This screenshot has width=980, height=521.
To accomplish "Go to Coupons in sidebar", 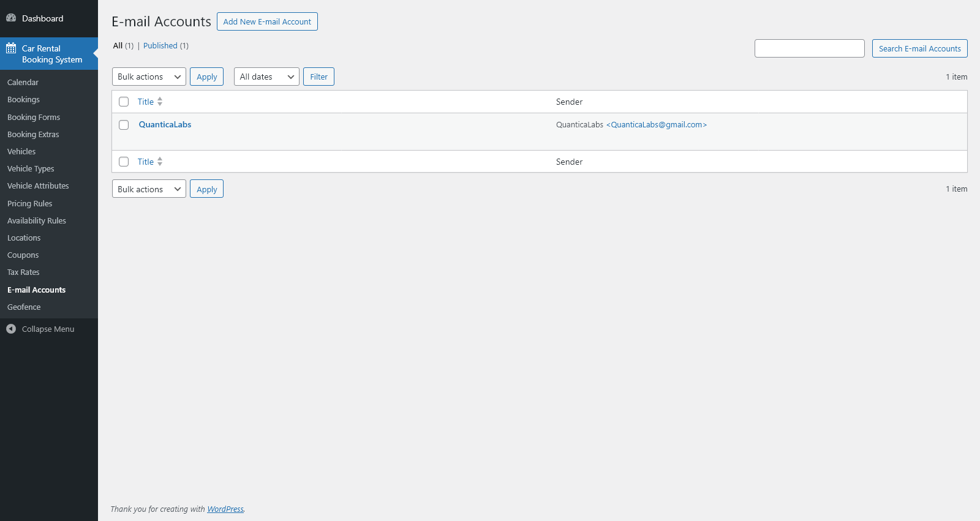I will pos(23,255).
